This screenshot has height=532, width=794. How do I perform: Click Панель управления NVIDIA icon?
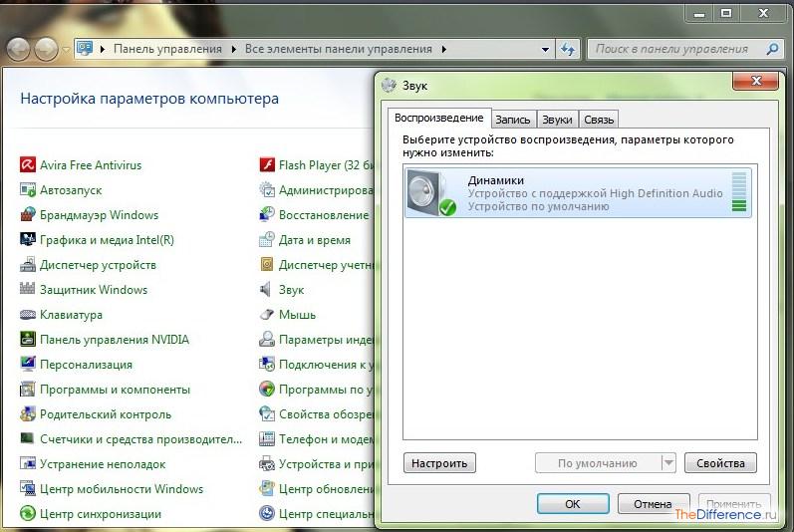coord(27,339)
